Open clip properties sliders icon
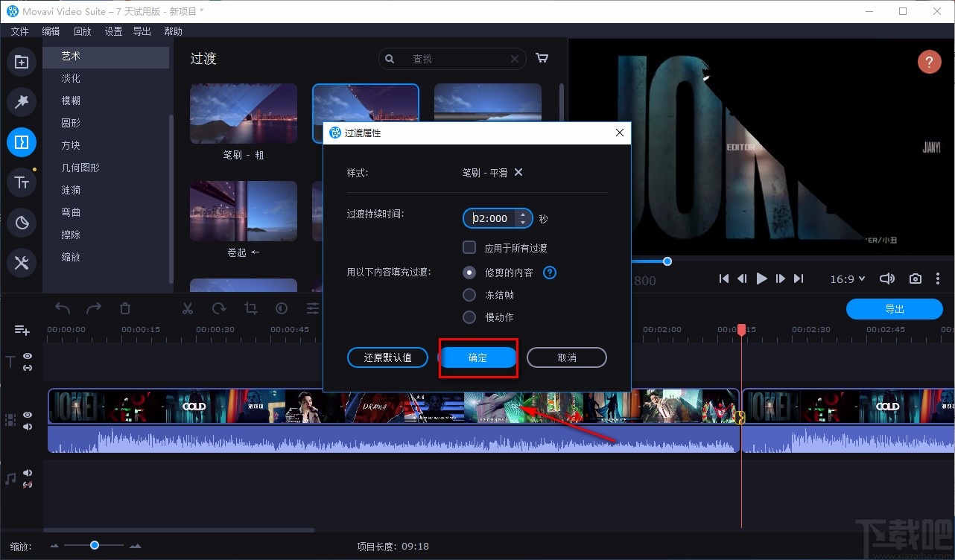This screenshot has height=560, width=955. pyautogui.click(x=313, y=308)
